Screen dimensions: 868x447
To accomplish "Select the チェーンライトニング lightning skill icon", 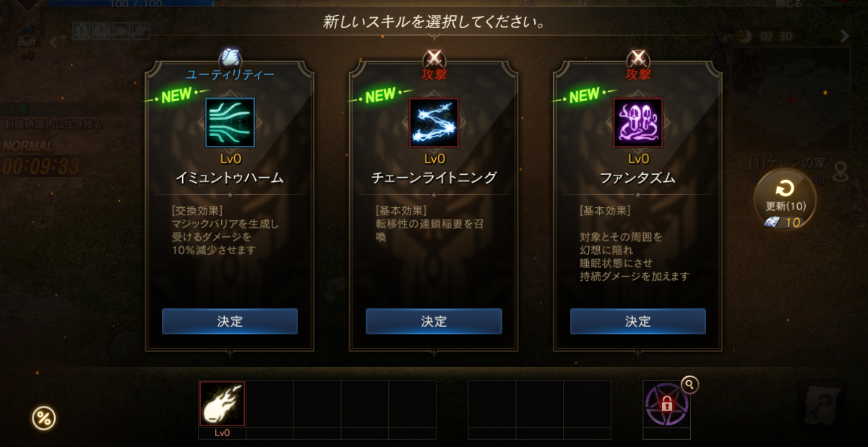I will [x=434, y=123].
